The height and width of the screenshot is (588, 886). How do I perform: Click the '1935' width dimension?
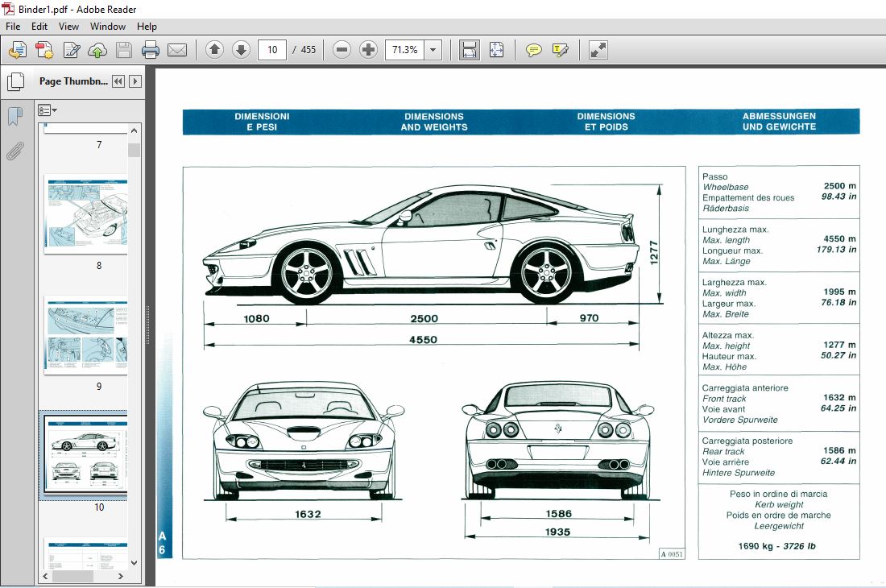point(557,532)
